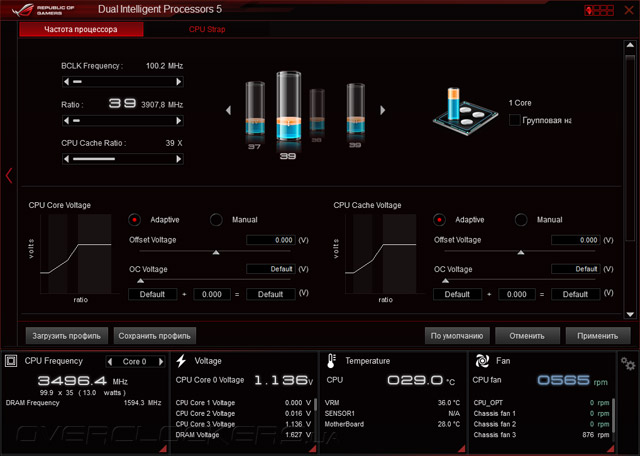Click the CPU Core base Default voltage field

(x=153, y=294)
